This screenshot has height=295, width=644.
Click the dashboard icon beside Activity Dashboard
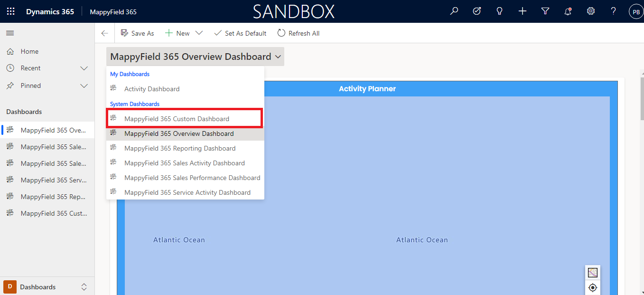pyautogui.click(x=113, y=88)
